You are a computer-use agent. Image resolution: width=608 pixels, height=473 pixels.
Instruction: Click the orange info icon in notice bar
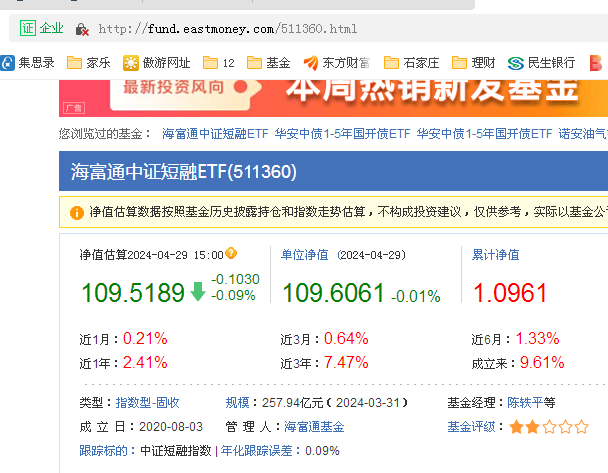(x=77, y=212)
